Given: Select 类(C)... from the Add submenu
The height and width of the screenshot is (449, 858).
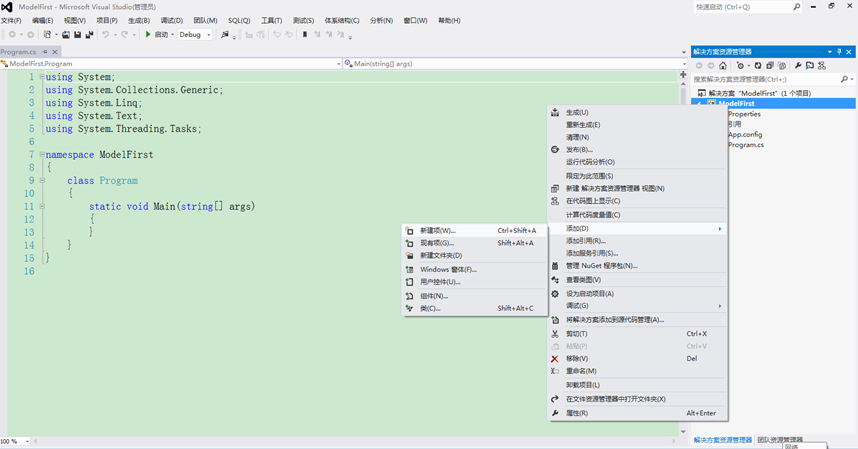Looking at the screenshot, I should (x=474, y=308).
